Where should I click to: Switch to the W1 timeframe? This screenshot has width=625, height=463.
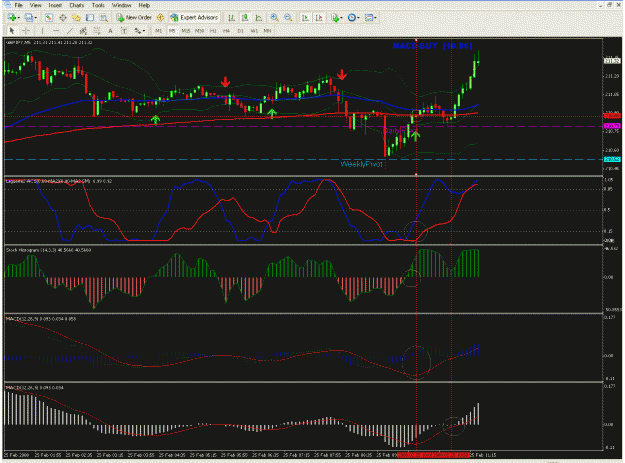(254, 31)
